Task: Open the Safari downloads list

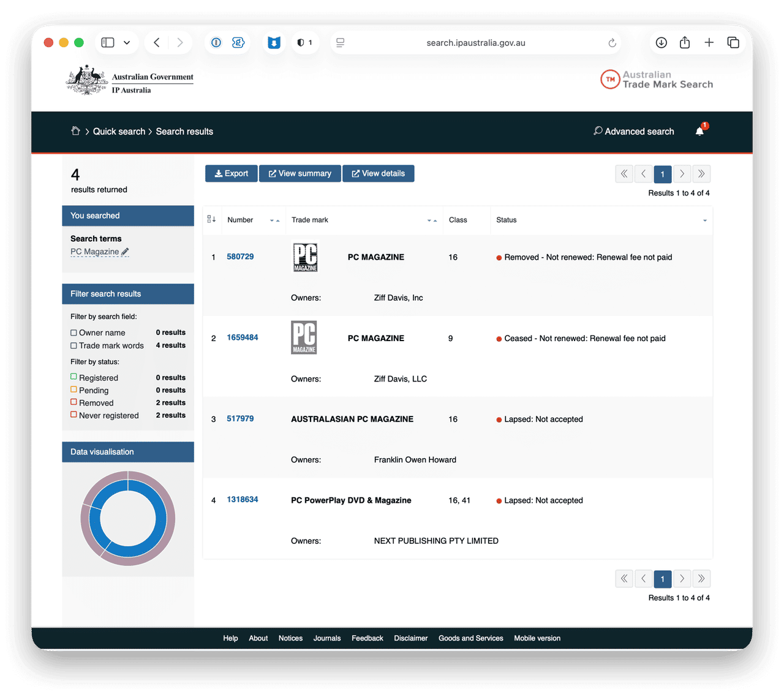Action: pyautogui.click(x=661, y=42)
